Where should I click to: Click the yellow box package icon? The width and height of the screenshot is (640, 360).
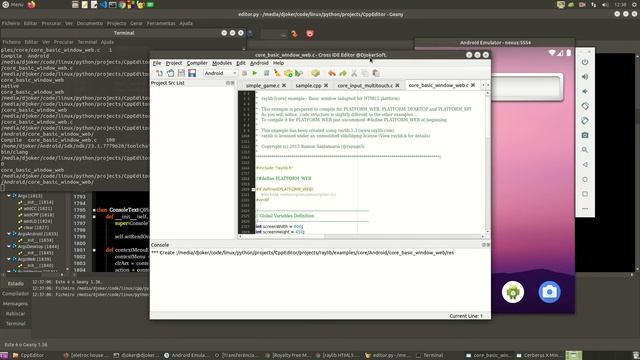[x=315, y=73]
